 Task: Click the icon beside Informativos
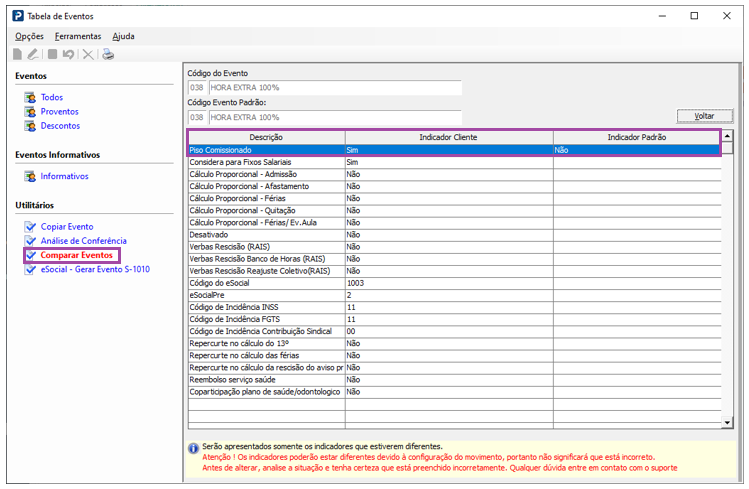point(30,176)
